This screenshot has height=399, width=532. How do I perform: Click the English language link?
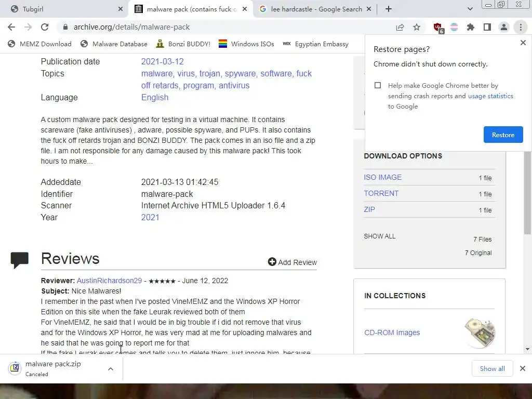click(x=155, y=97)
